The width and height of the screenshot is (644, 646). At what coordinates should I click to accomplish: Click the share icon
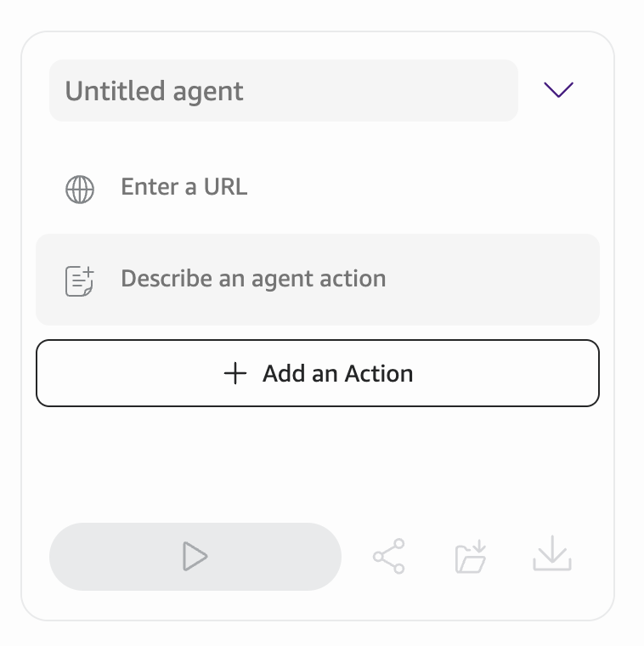click(389, 557)
